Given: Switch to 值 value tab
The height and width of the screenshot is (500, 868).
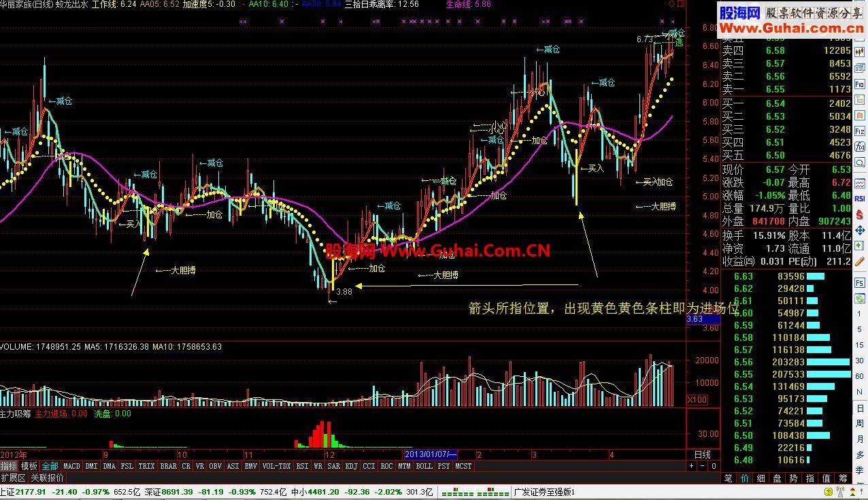Looking at the screenshot, I should pyautogui.click(x=827, y=478).
